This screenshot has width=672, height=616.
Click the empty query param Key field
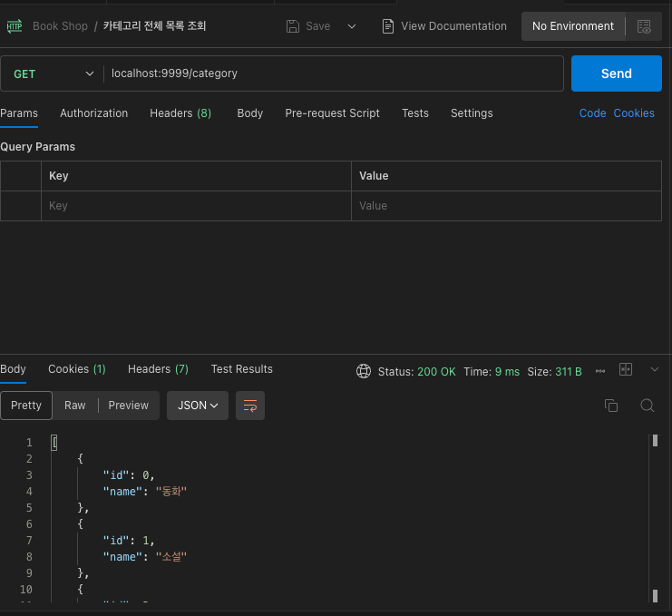196,206
